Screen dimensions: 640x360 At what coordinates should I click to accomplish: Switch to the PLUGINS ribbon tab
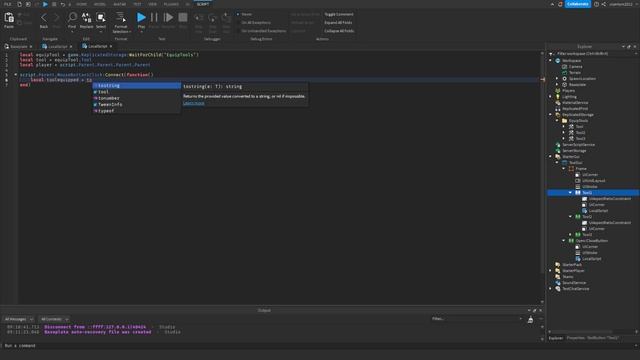pos(171,4)
